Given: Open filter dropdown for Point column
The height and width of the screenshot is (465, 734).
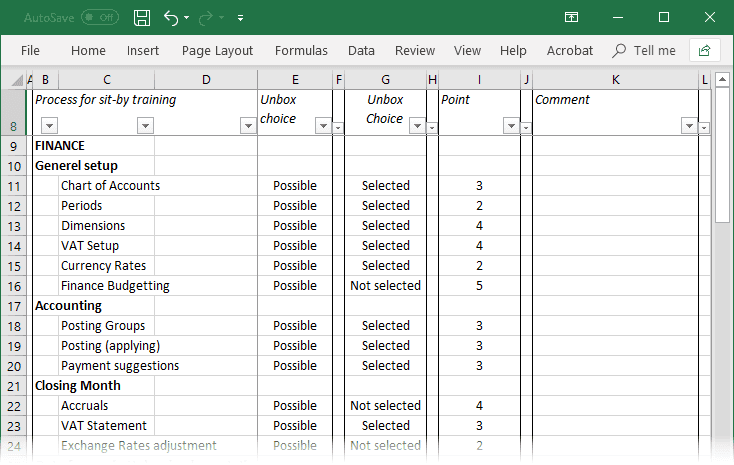Looking at the screenshot, I should pyautogui.click(x=511, y=125).
